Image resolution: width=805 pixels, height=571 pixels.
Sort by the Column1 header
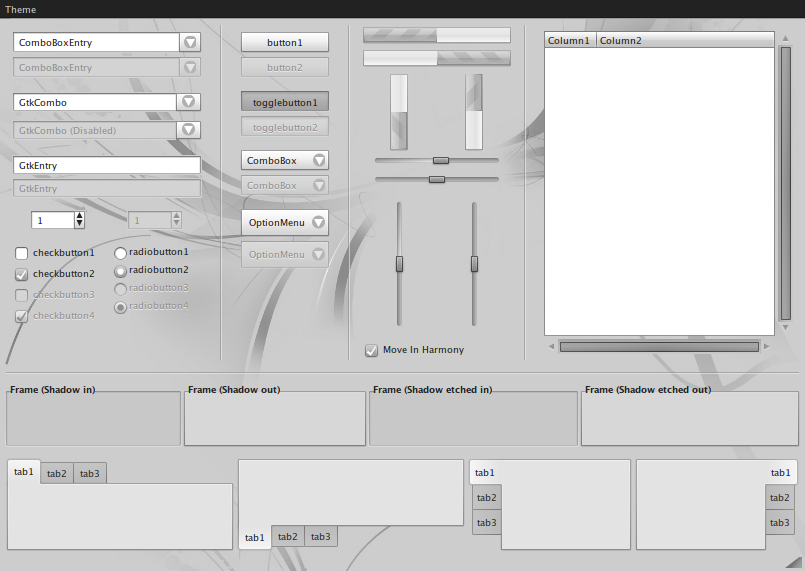tap(570, 40)
